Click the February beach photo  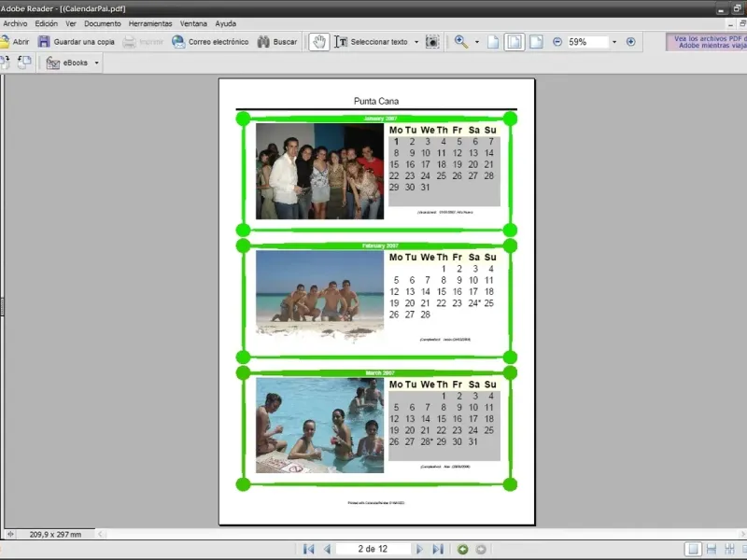click(x=319, y=296)
